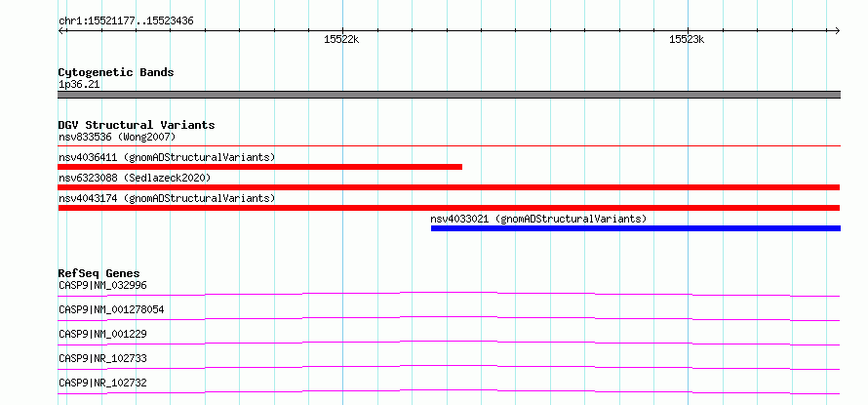Select the DGV Structural Variants track title
Image resolution: width=868 pixels, height=405 pixels.
137,125
